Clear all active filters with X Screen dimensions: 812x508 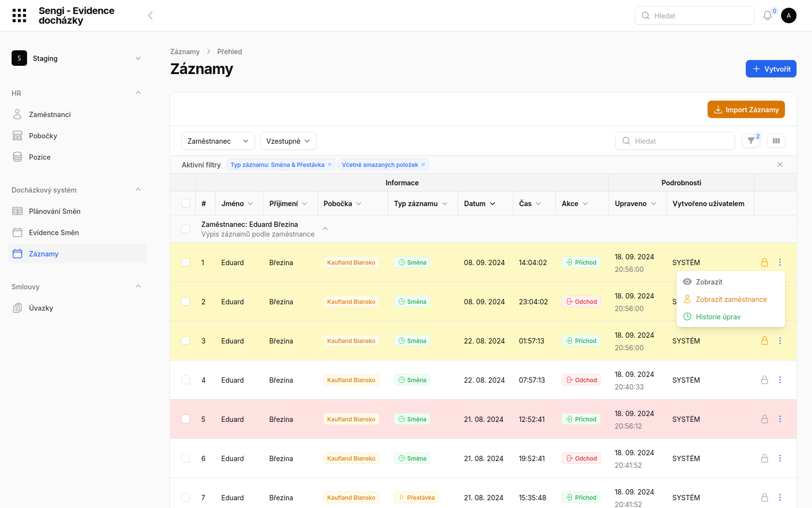click(780, 164)
